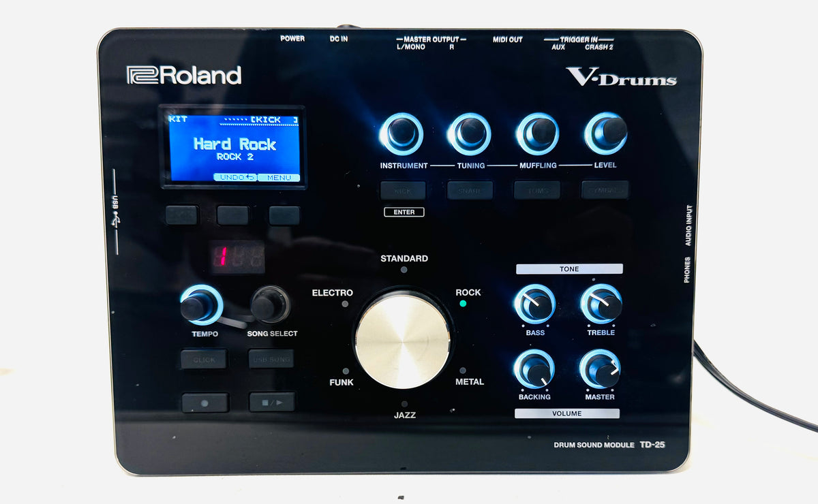Click the MIDI OUT label

(508, 40)
